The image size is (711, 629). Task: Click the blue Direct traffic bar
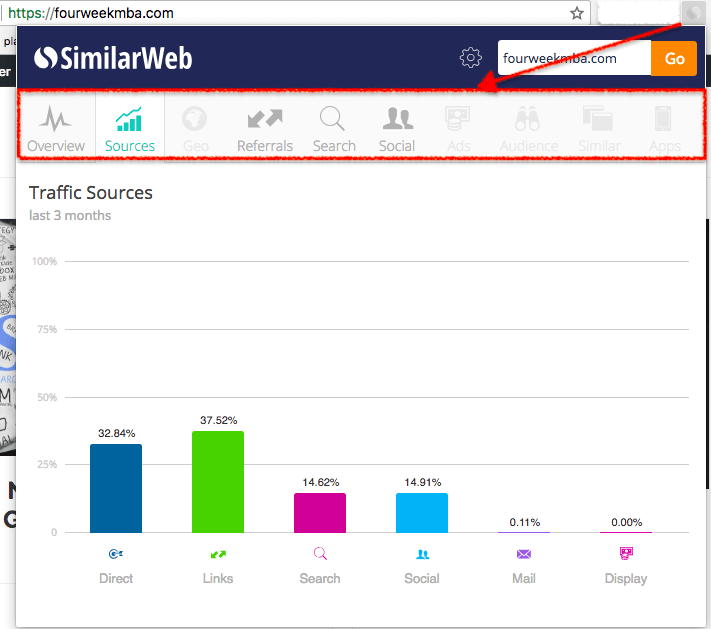[116, 488]
